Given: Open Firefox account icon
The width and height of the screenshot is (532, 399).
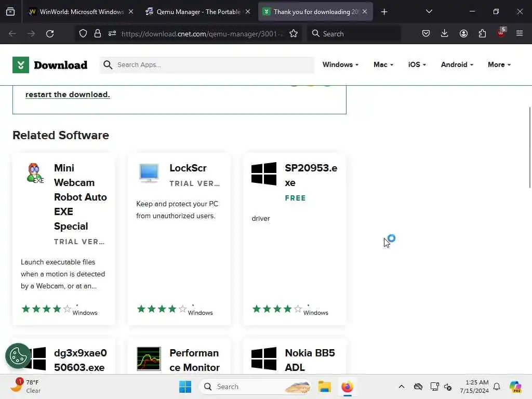Looking at the screenshot, I should 463,34.
